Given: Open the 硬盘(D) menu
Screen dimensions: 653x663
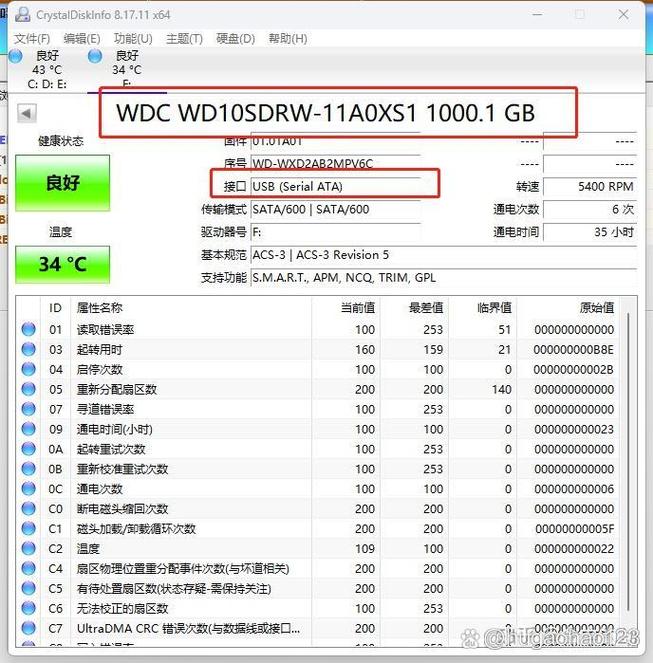Looking at the screenshot, I should [236, 39].
